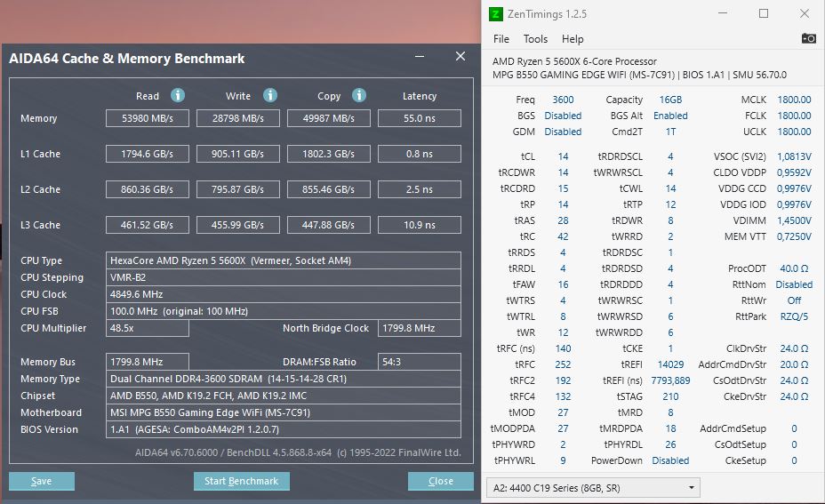
Task: Click the MCLK value 1800.00
Action: click(x=794, y=100)
